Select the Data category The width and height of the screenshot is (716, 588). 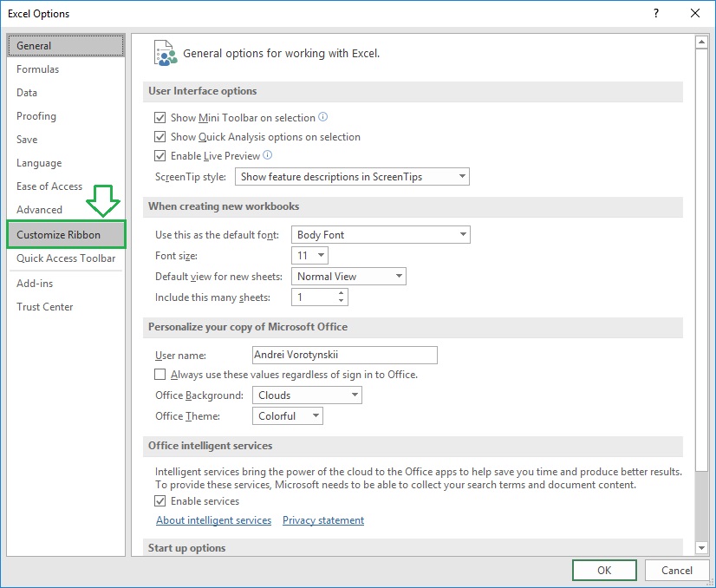coord(66,93)
